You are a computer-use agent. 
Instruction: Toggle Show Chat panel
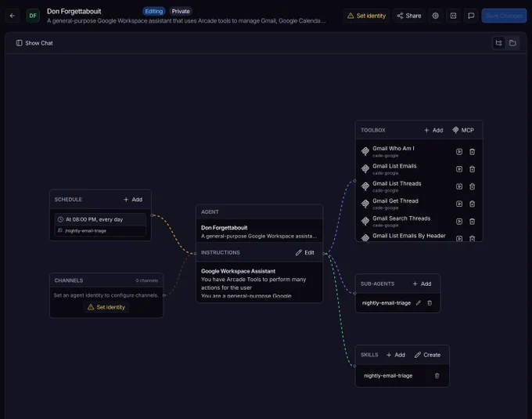34,43
